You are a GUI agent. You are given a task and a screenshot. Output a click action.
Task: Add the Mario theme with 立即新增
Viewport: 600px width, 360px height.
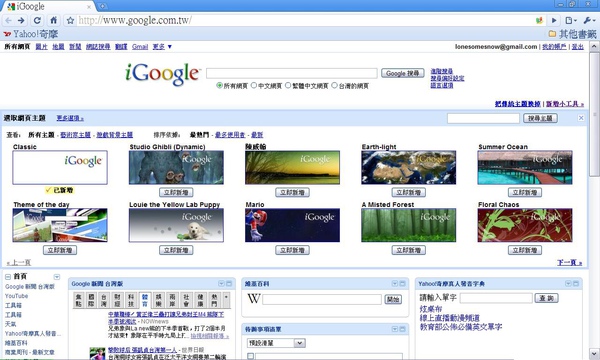coord(292,250)
